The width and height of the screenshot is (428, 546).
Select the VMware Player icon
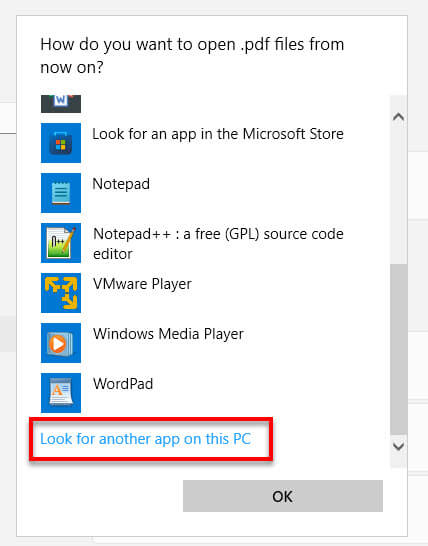pos(61,293)
